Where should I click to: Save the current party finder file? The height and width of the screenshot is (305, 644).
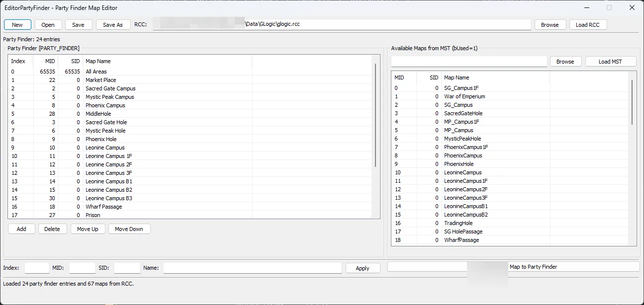(79, 25)
